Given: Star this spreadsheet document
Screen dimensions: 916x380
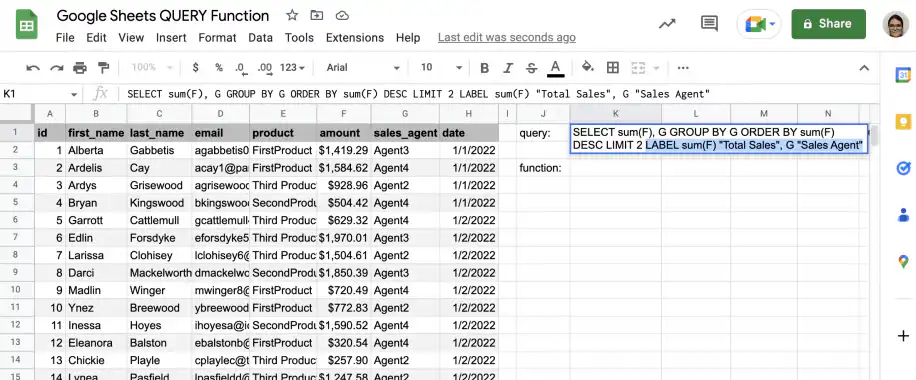Looking at the screenshot, I should point(292,16).
